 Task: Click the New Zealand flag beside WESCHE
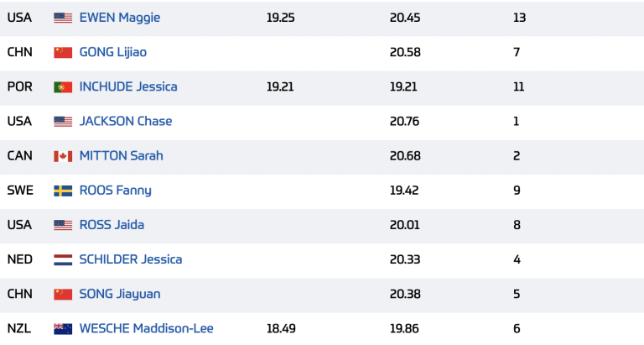63,329
